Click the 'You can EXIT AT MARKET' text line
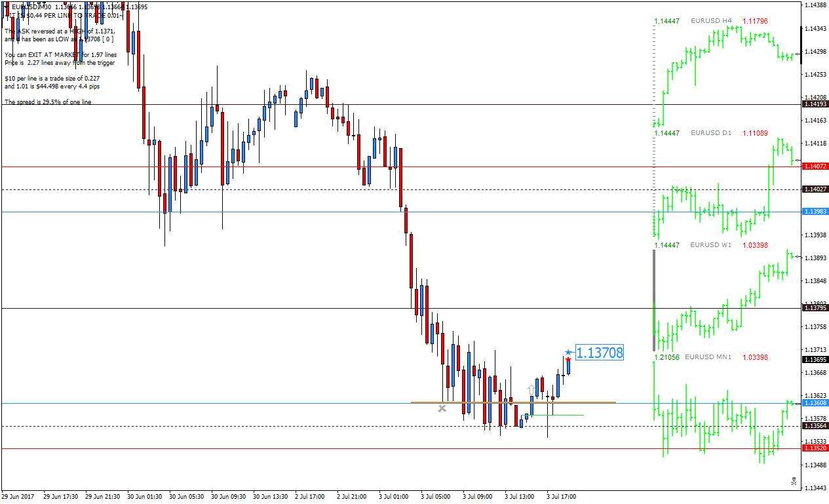Image resolution: width=829 pixels, height=504 pixels. [61, 55]
